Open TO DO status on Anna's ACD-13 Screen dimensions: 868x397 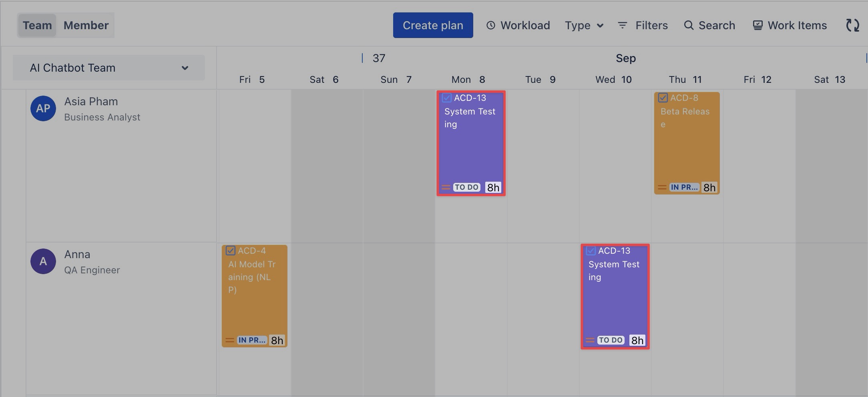[x=611, y=340]
